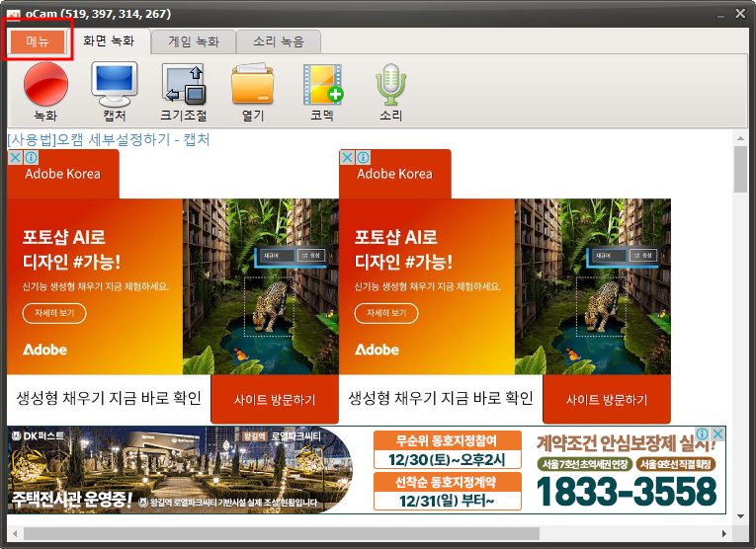Click the vertical scrollbar up arrow

(x=740, y=138)
